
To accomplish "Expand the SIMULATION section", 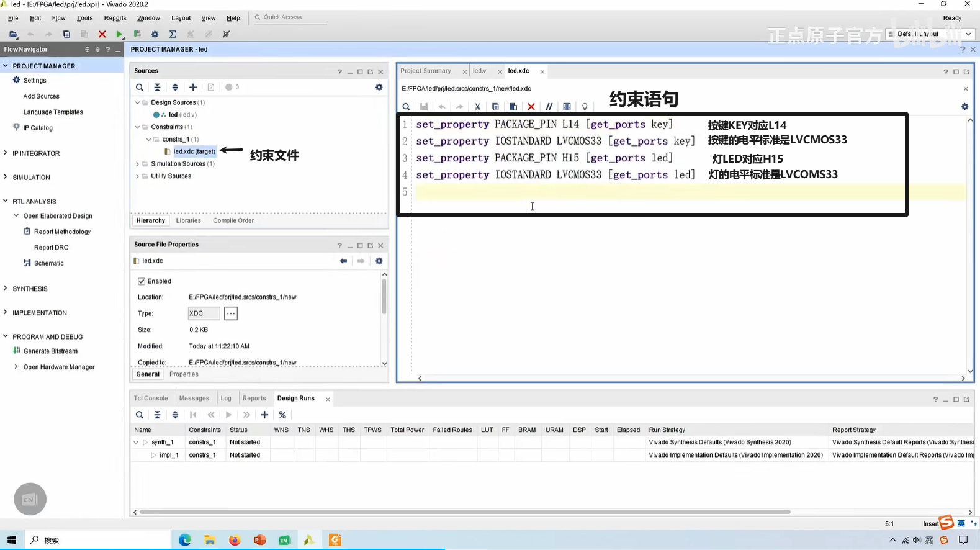I will [6, 177].
